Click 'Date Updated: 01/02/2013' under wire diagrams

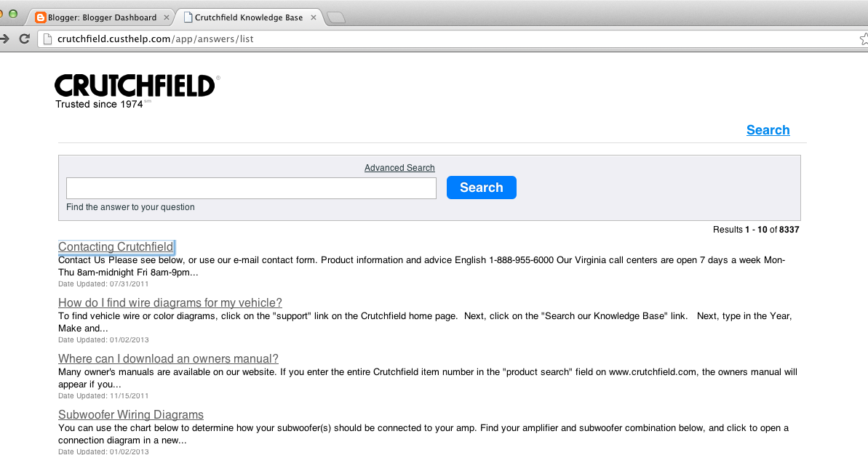pyautogui.click(x=103, y=339)
